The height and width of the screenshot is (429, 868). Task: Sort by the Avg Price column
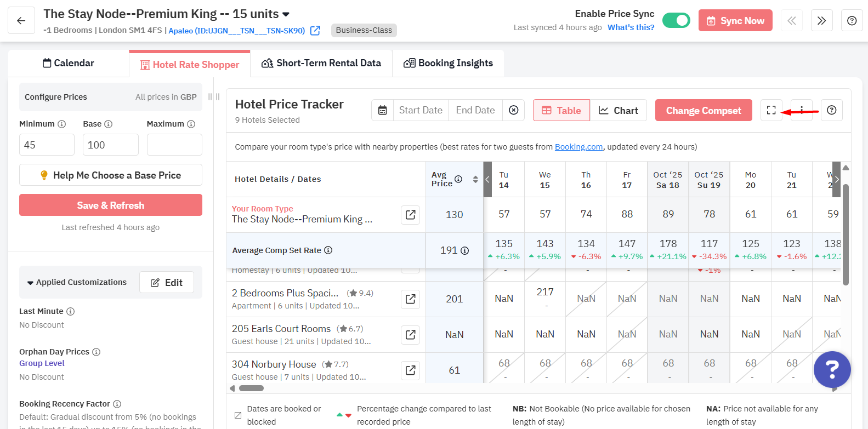[x=475, y=179]
